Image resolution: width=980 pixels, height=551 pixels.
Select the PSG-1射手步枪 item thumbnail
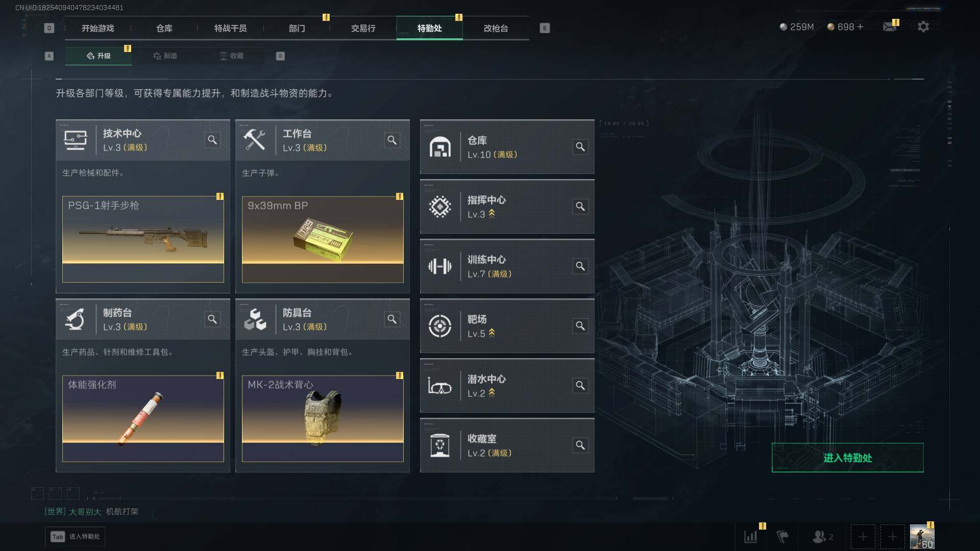pyautogui.click(x=143, y=239)
